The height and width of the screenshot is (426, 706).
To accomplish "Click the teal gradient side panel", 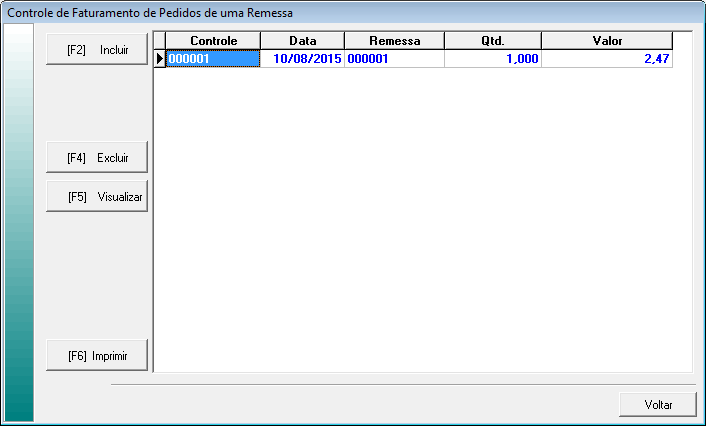I will tap(19, 220).
